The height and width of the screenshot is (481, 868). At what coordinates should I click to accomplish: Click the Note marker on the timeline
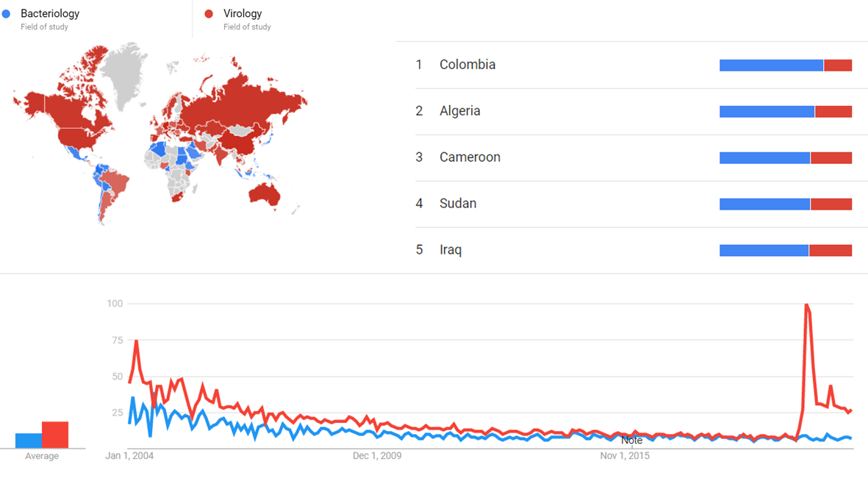(631, 441)
